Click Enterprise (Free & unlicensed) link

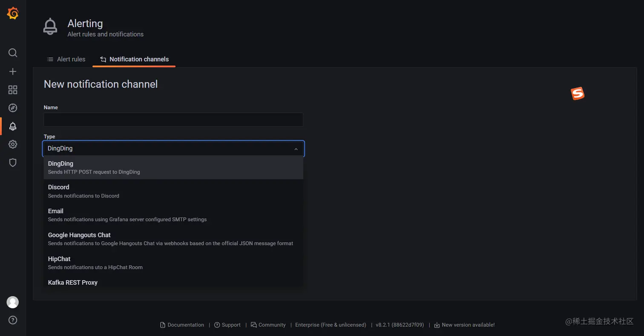pos(331,325)
